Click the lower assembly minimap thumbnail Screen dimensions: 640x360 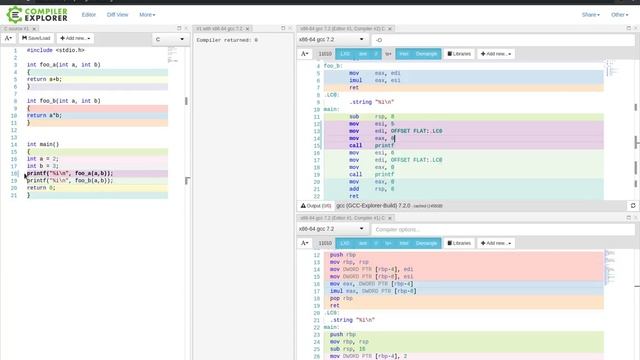610,267
